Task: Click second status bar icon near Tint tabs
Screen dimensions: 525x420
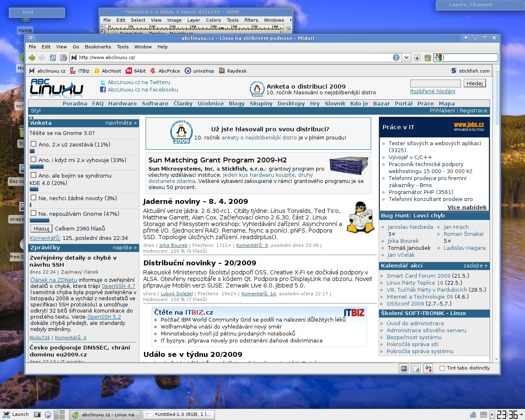Action: coord(416,368)
